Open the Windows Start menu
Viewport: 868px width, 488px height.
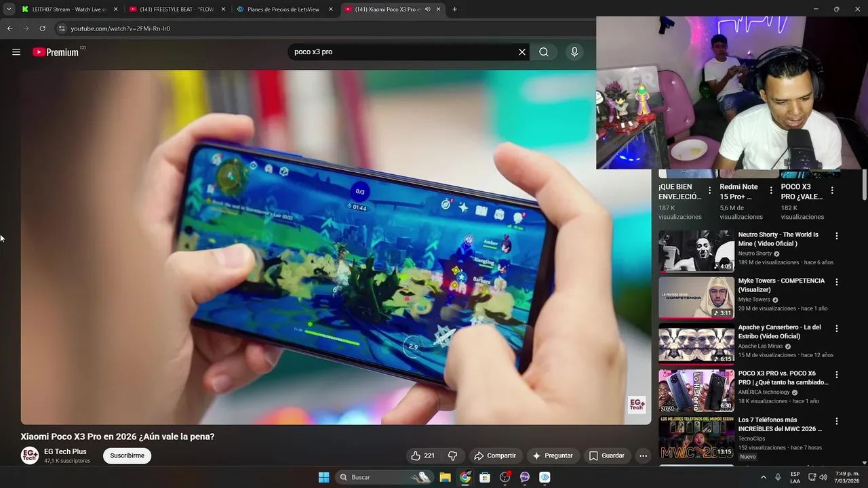(x=324, y=477)
